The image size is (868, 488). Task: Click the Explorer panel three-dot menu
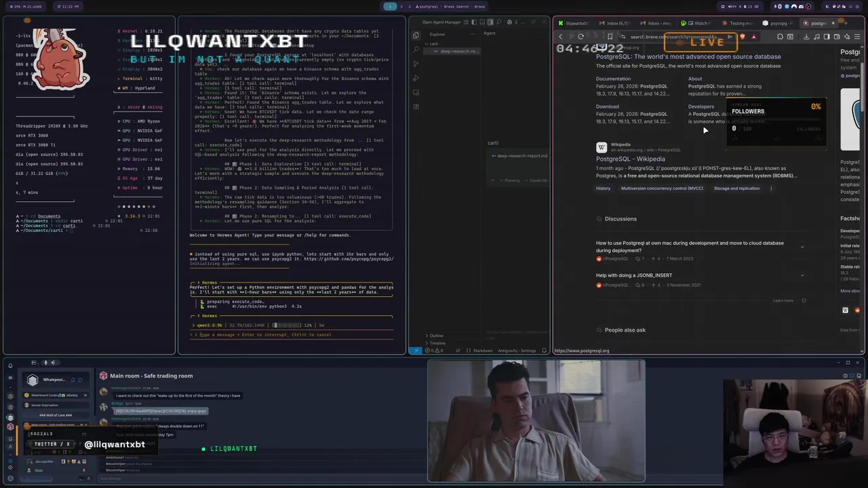point(473,34)
